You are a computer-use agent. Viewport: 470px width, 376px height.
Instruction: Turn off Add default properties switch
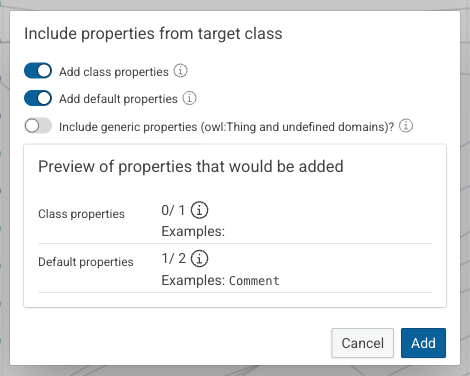pyautogui.click(x=38, y=98)
